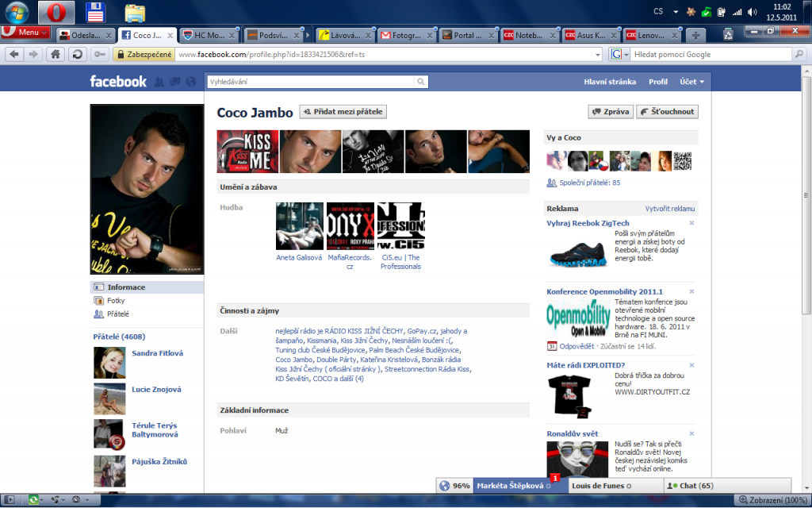Open Aneta Galisová music page thumbnail
The width and height of the screenshot is (812, 508).
pyautogui.click(x=299, y=226)
